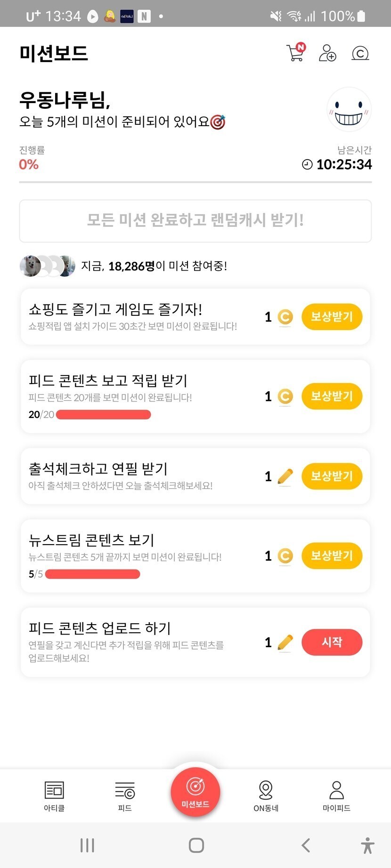
Task: Tap the participant avatars next to 18,286명
Action: (47, 266)
